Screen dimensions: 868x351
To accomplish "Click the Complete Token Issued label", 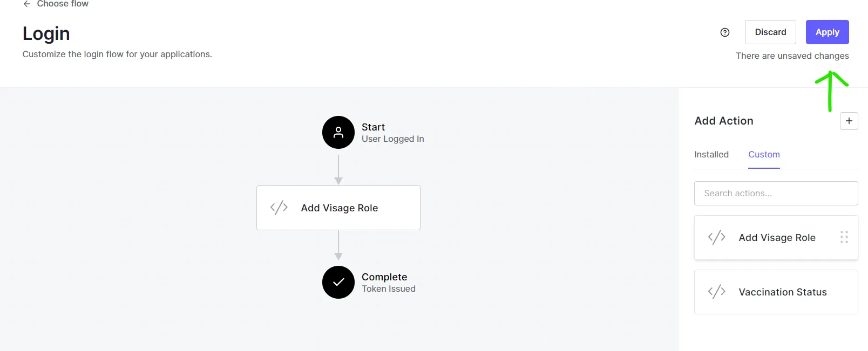I will (388, 283).
